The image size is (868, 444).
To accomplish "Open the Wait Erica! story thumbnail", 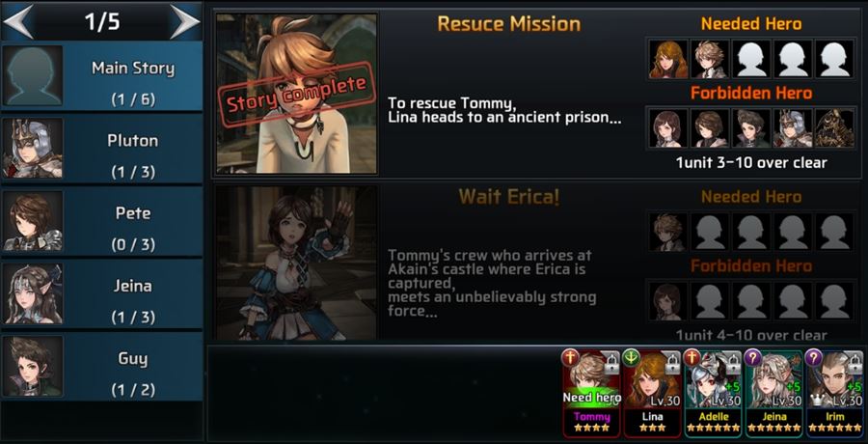I will click(297, 263).
